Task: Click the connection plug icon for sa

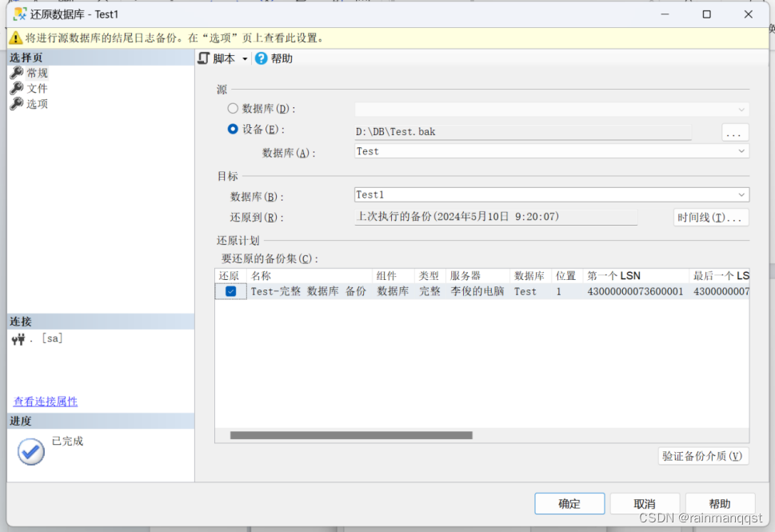Action: click(x=18, y=339)
